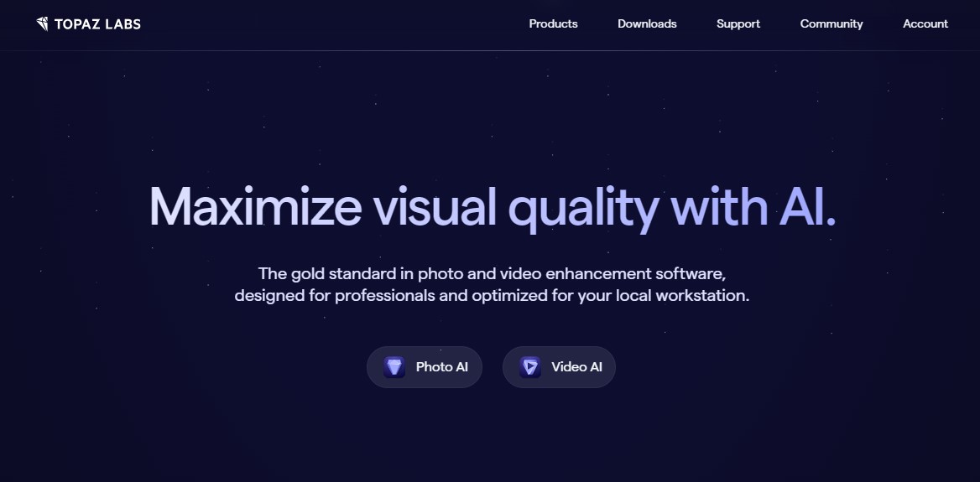Open the Account menu item
980x482 pixels.
pos(925,23)
